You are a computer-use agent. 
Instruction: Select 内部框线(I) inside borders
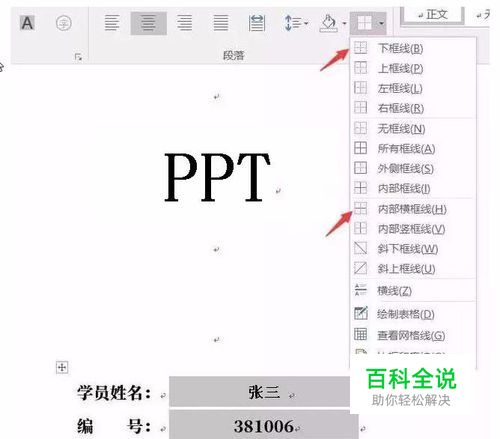point(413,189)
